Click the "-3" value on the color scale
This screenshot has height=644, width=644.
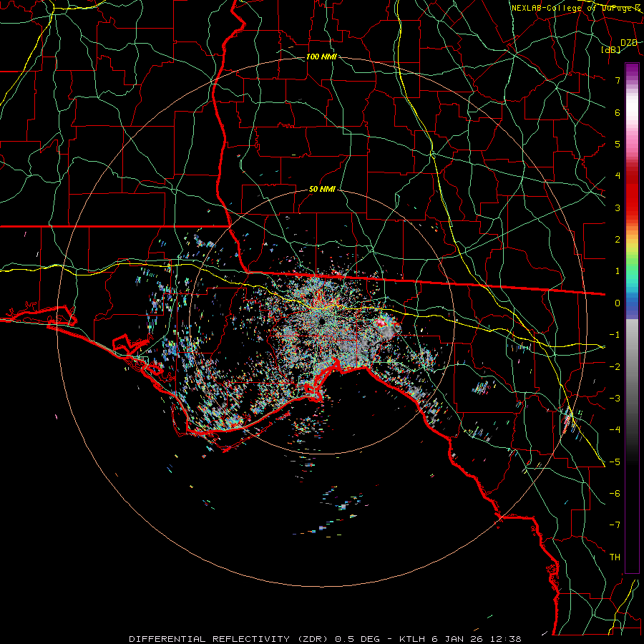[615, 399]
